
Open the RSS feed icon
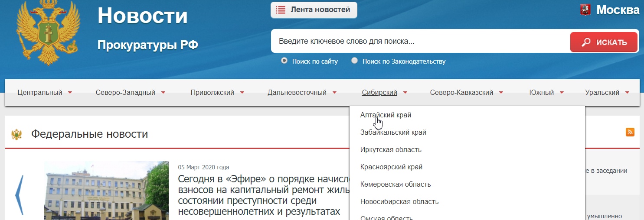[x=630, y=132]
